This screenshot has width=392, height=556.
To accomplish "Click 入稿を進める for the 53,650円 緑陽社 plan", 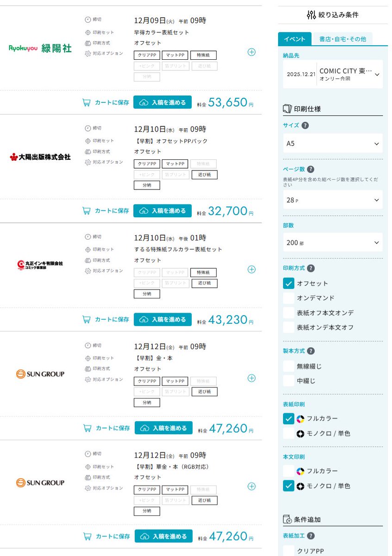I will [162, 102].
